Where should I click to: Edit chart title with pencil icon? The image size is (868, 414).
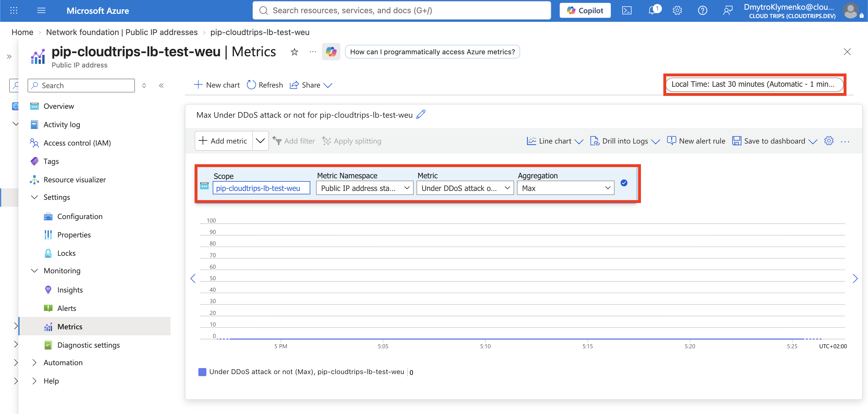(x=421, y=115)
